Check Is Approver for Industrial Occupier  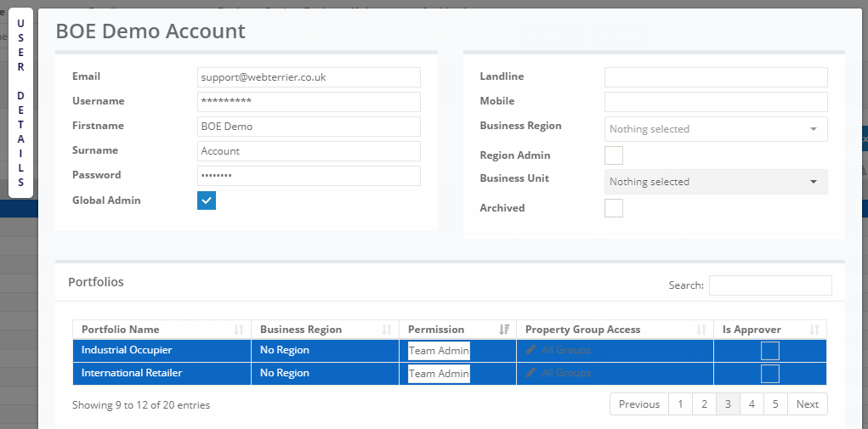coord(770,351)
